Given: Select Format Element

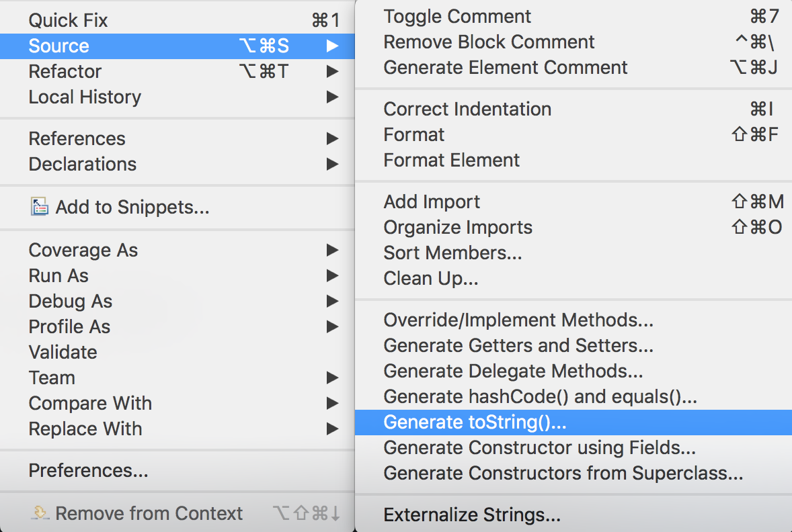Looking at the screenshot, I should [x=451, y=160].
